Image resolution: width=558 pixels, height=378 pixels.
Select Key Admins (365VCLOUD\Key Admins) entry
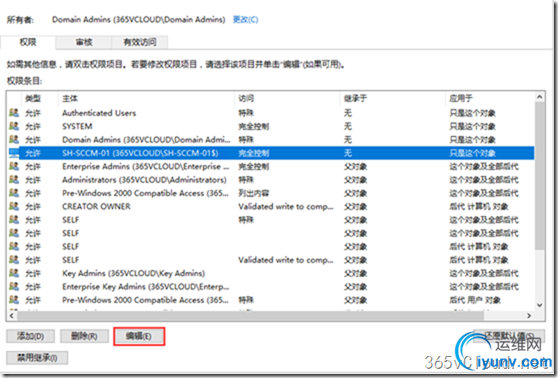(x=271, y=273)
